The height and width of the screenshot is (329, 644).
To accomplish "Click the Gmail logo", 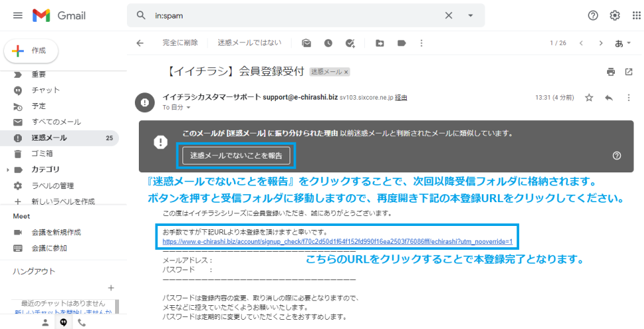I will click(59, 16).
